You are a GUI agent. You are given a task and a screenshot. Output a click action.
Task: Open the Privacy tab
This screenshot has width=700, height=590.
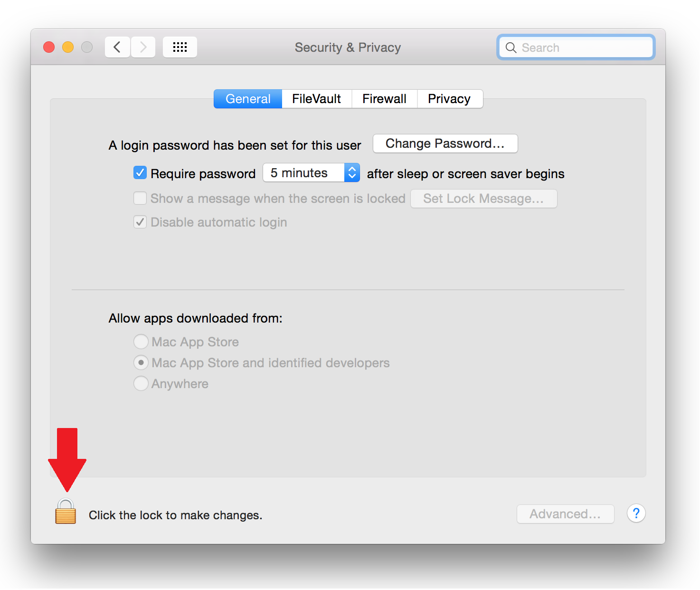[x=450, y=99]
